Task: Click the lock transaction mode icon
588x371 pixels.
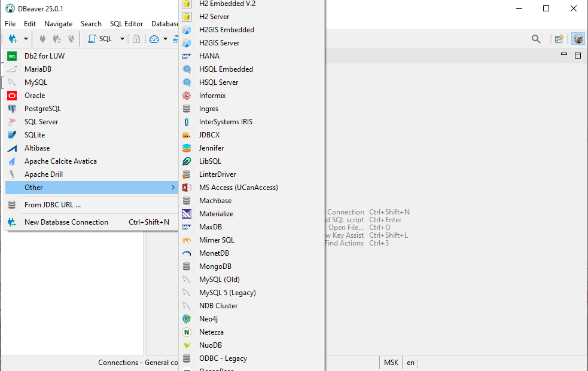Action: tap(136, 39)
